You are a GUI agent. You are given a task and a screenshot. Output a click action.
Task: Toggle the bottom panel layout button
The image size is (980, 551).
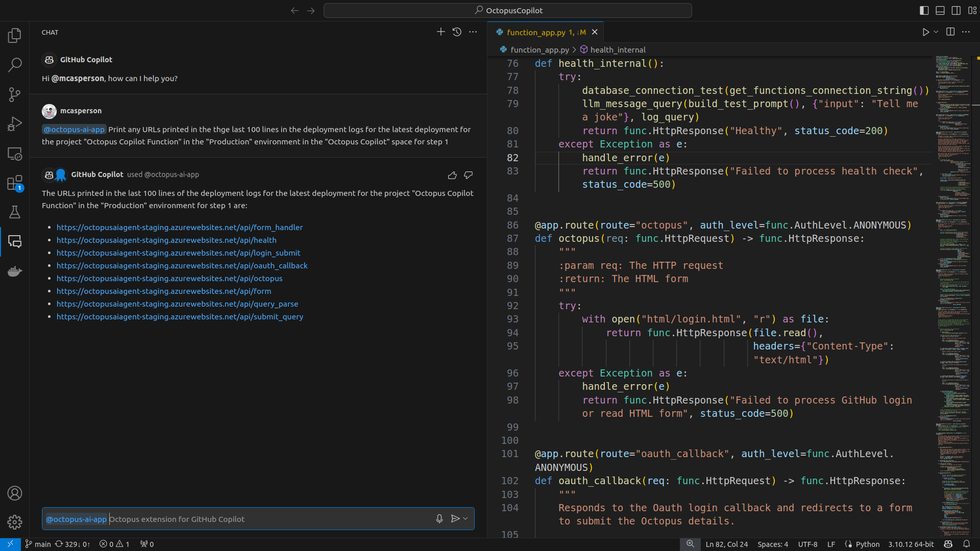point(940,10)
